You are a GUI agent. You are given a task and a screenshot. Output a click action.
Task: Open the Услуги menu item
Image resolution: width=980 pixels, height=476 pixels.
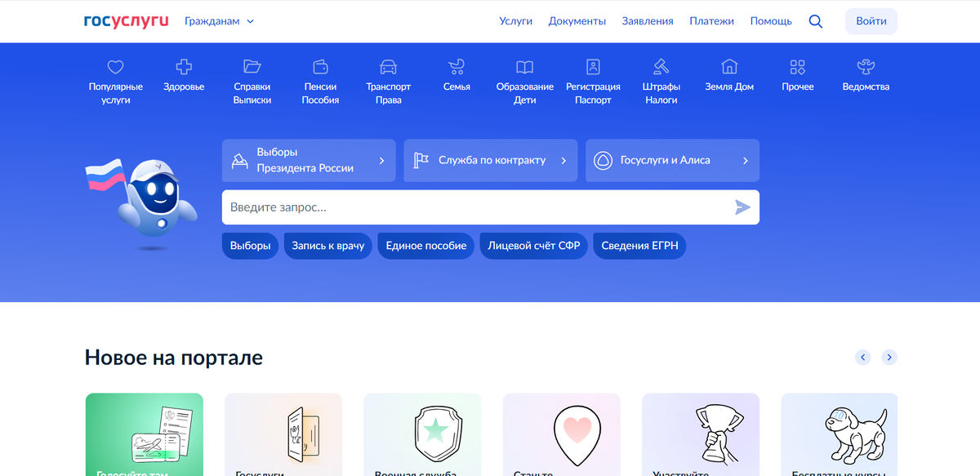tap(516, 21)
